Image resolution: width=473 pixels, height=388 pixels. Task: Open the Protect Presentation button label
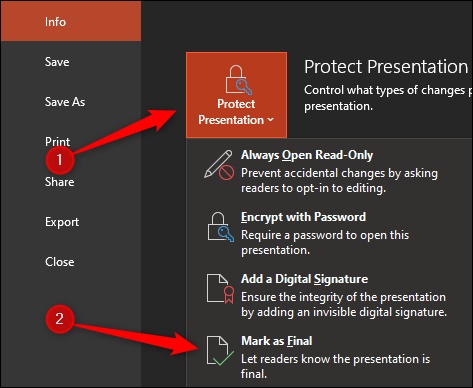[236, 112]
